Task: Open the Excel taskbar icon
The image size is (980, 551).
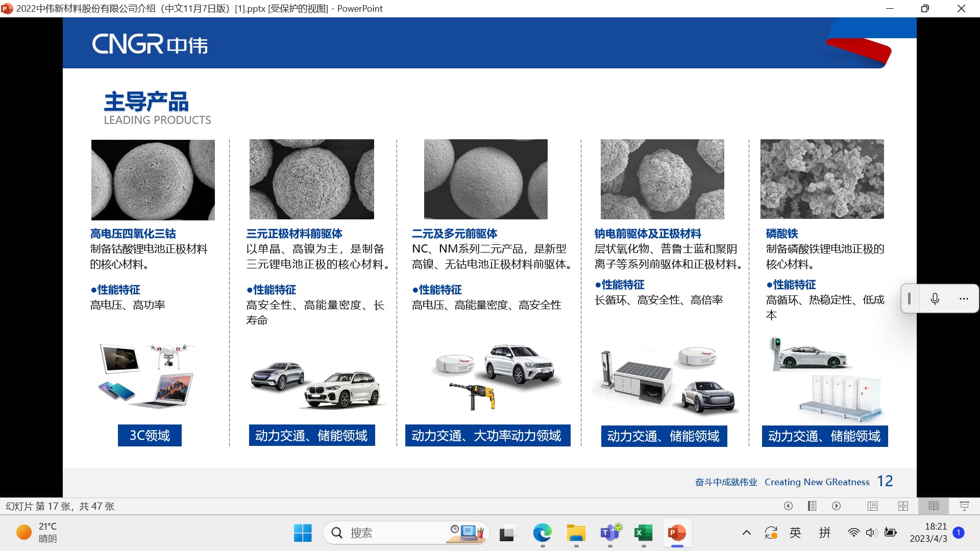Action: point(643,533)
